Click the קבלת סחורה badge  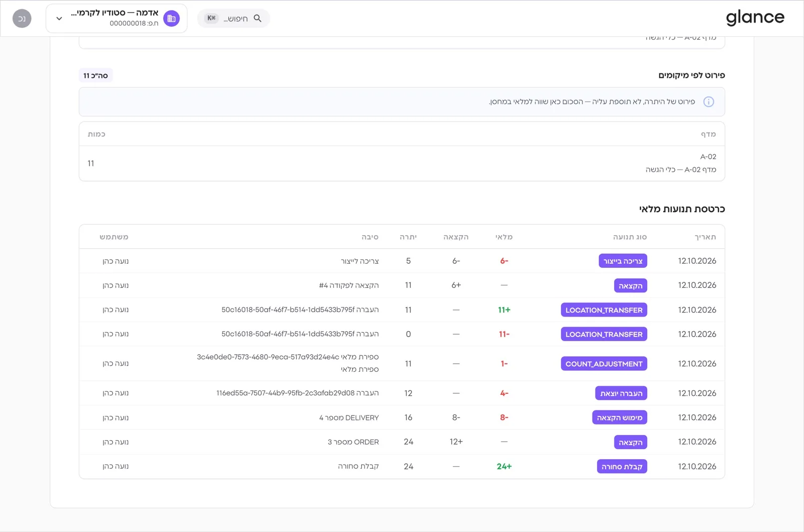(x=622, y=467)
